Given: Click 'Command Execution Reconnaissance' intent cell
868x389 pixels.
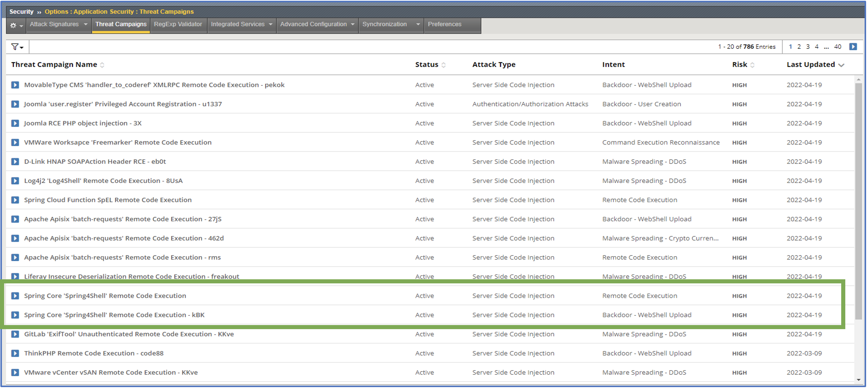Looking at the screenshot, I should point(661,142).
